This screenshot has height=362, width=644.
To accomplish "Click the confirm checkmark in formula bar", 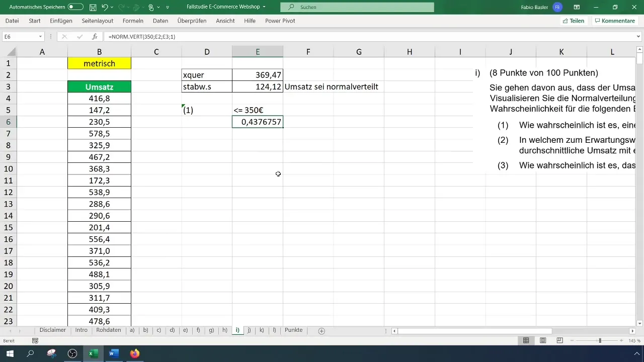I will point(79,37).
